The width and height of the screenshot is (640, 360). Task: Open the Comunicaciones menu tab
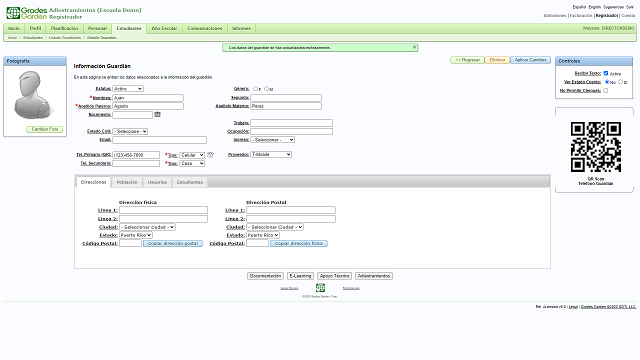tap(204, 28)
